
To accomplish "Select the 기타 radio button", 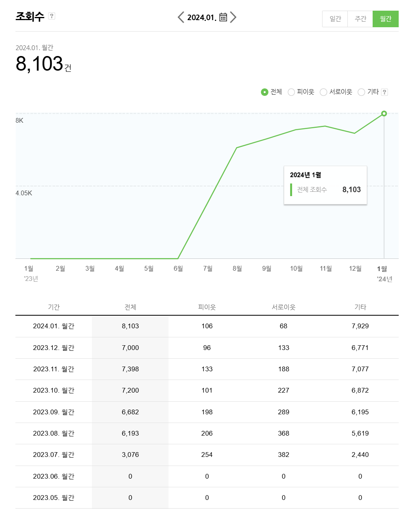I will tap(361, 92).
